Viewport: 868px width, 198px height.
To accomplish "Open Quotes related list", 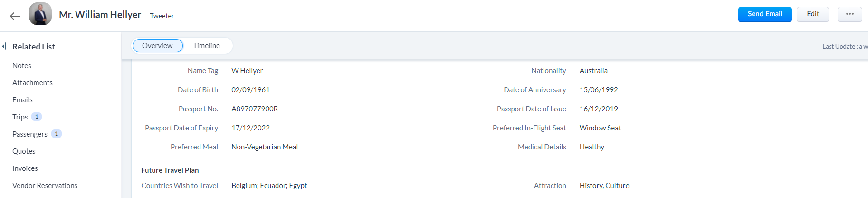I will click(x=24, y=151).
